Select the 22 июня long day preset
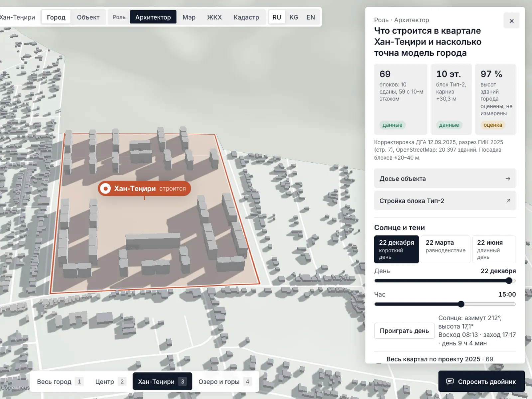The height and width of the screenshot is (399, 532). pyautogui.click(x=494, y=249)
